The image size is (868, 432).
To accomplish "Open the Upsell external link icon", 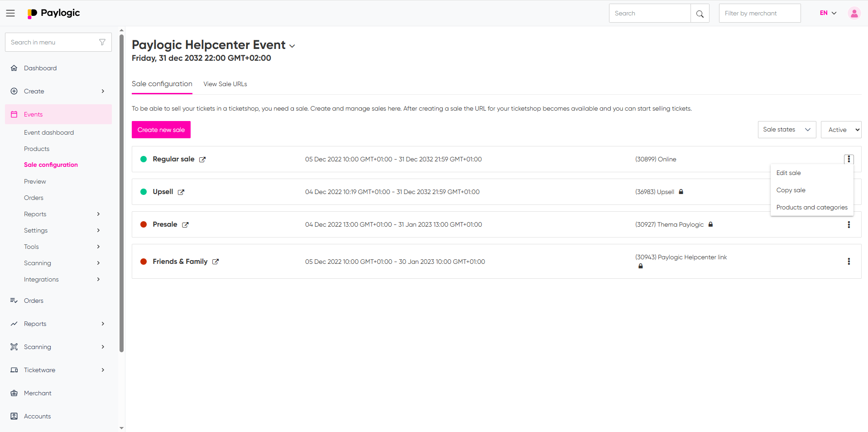I will (x=181, y=192).
